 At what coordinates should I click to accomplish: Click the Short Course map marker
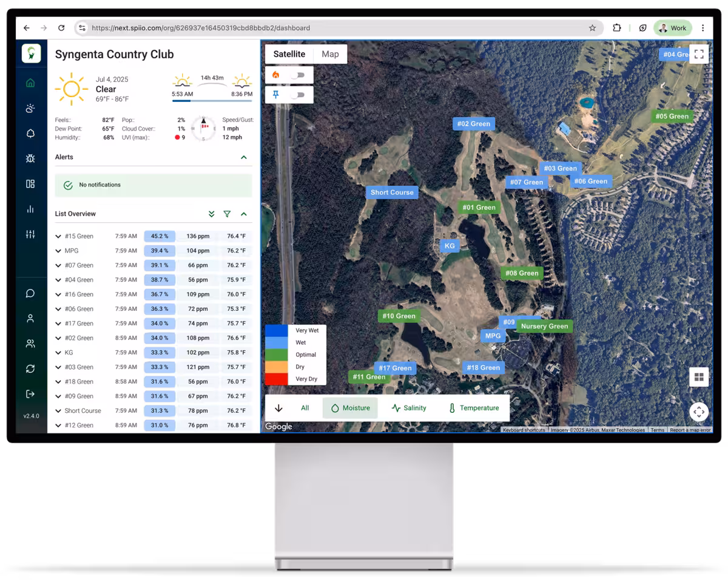392,192
